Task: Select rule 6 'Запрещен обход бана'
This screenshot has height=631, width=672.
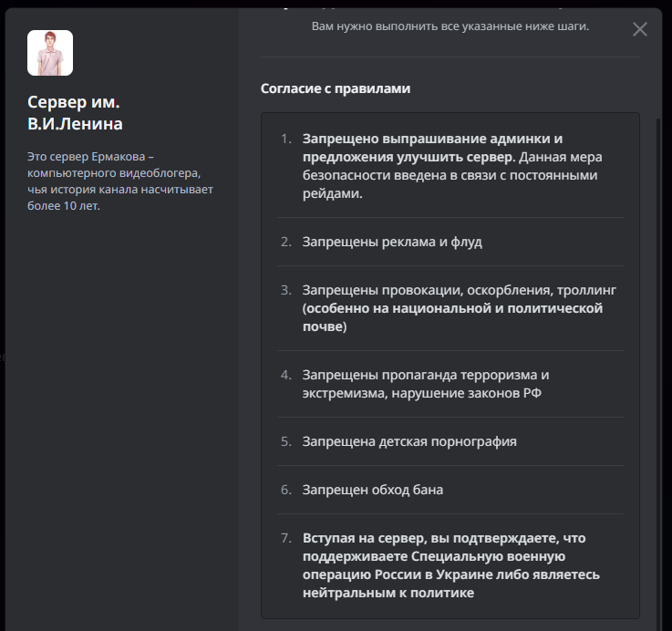Action: click(373, 490)
